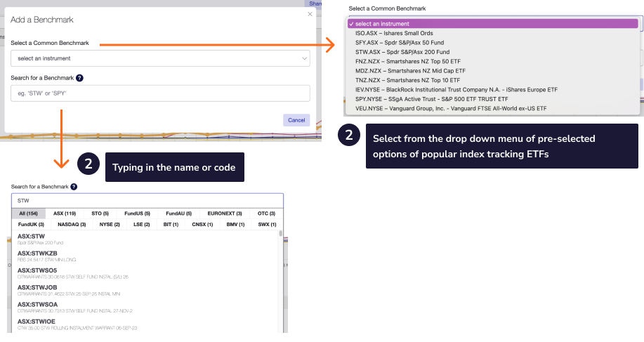Focus the 'eg. STW or SPY' search field
This screenshot has width=644, height=342.
160,93
